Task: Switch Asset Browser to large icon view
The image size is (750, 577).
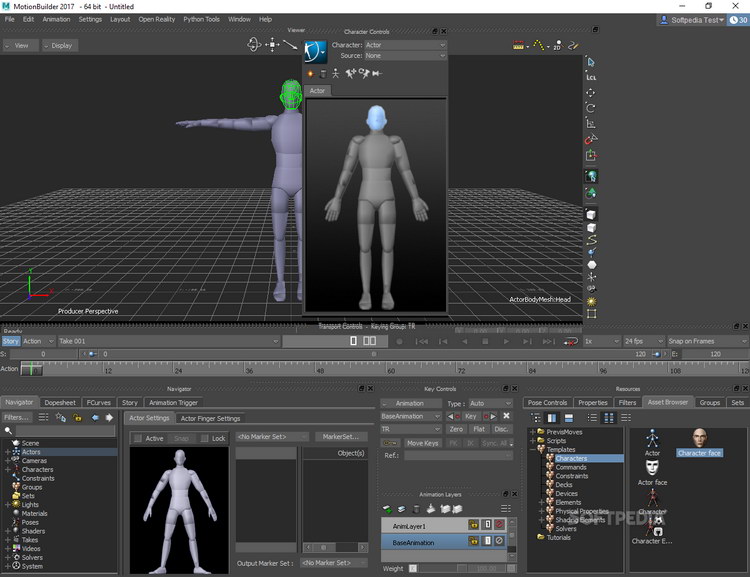Action: coord(609,418)
